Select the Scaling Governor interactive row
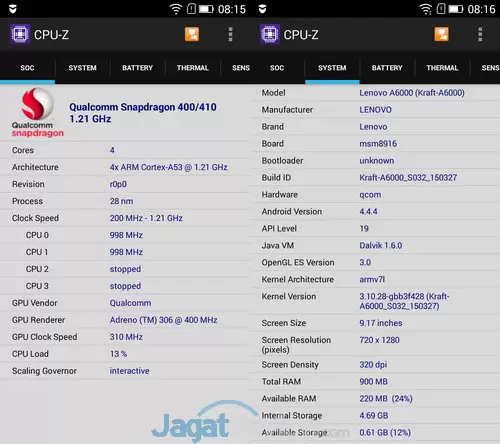The height and width of the screenshot is (444, 500). (x=124, y=371)
